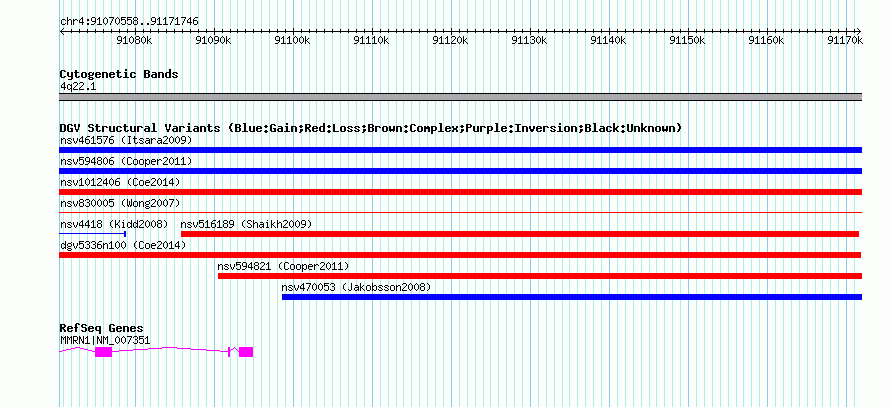Image resolution: width=890 pixels, height=407 pixels.
Task: Click the 91090k ruler label
Action: coord(213,40)
